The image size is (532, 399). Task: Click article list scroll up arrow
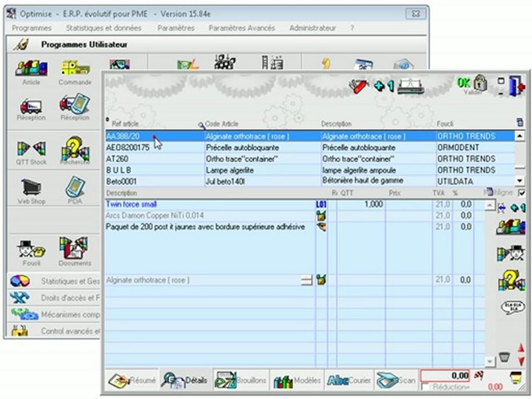click(519, 136)
